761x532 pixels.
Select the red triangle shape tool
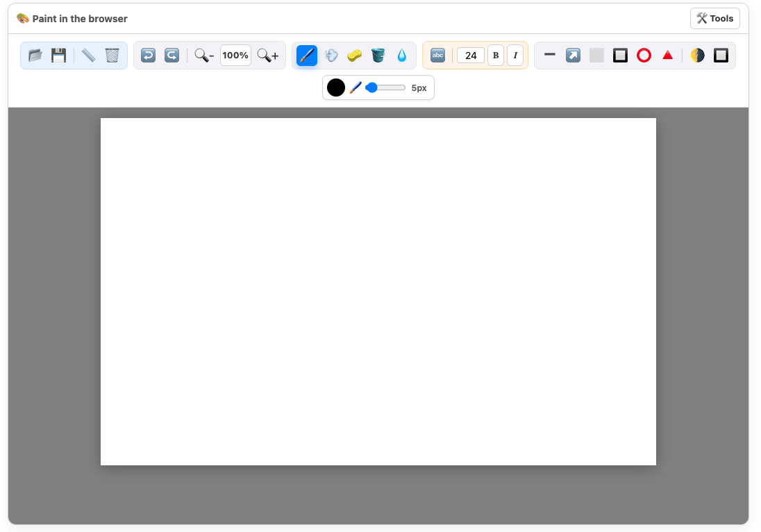(x=668, y=56)
